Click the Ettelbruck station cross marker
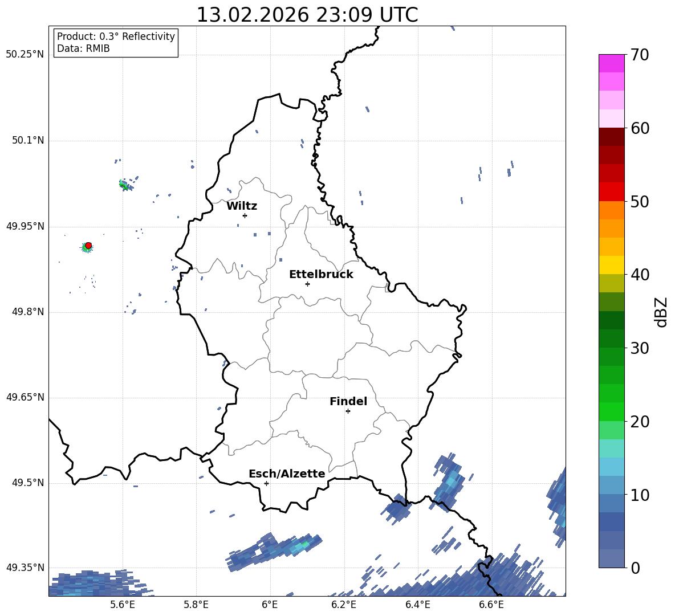The width and height of the screenshot is (675, 616). point(307,284)
